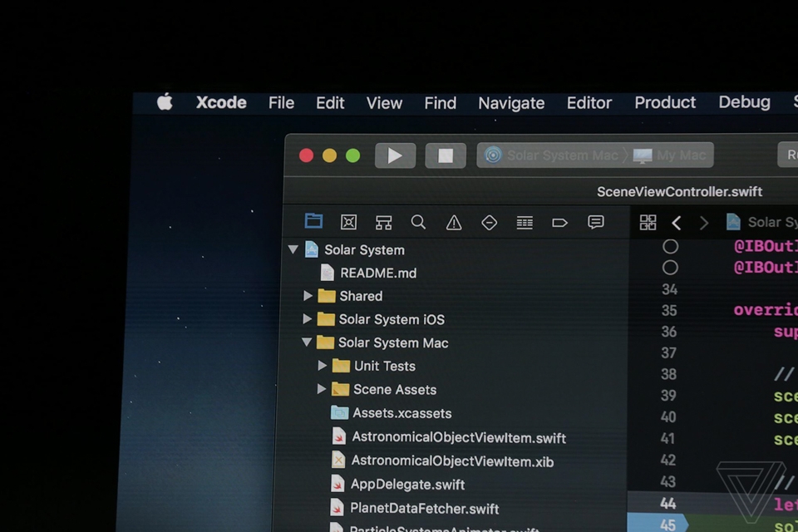This screenshot has width=798, height=532.
Task: Select AppDelegate.swift in the project navigator
Action: point(407,484)
